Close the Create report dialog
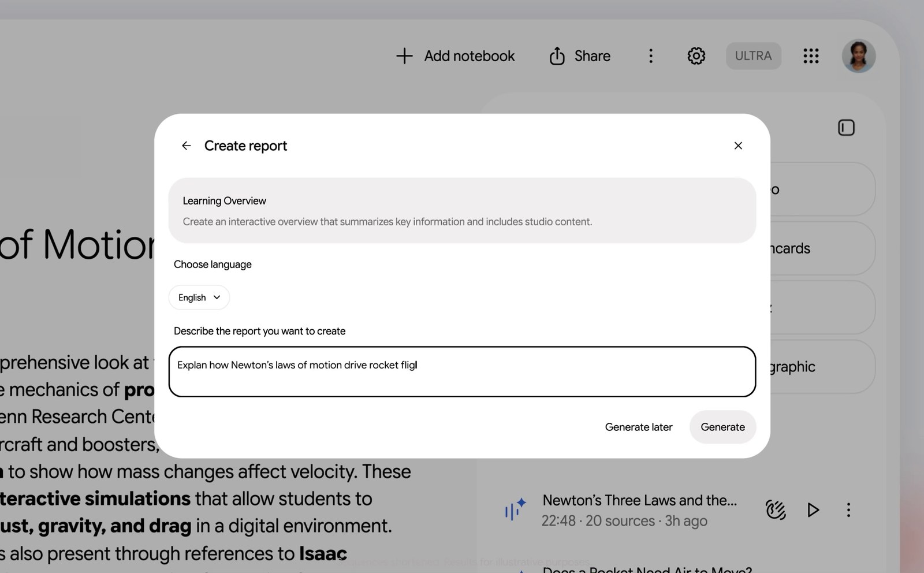 [738, 146]
